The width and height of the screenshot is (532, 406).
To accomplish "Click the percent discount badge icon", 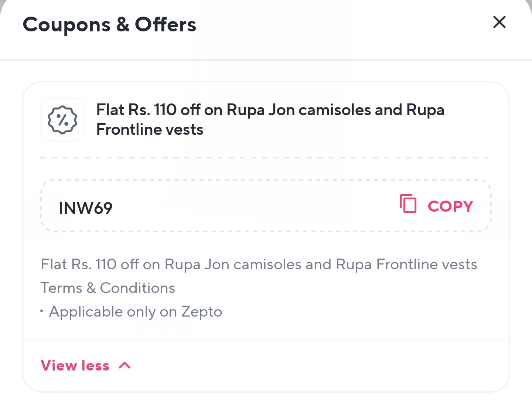I will 62,120.
